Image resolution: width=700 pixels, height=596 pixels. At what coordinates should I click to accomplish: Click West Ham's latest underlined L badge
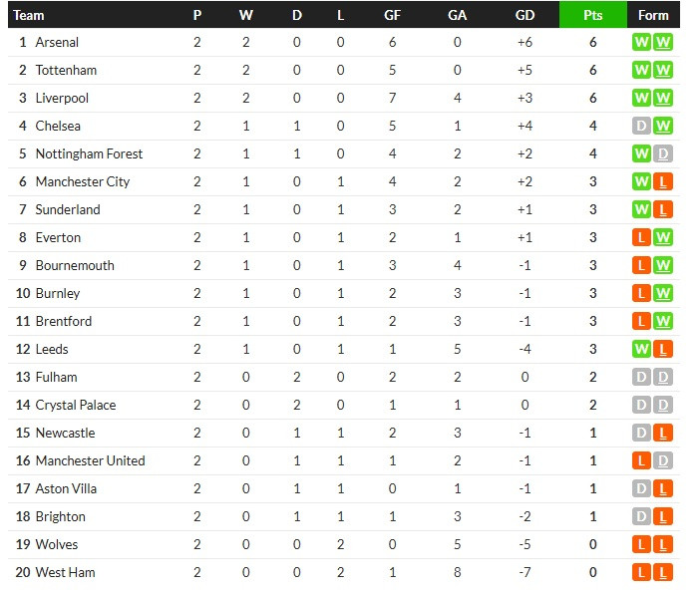tap(663, 572)
